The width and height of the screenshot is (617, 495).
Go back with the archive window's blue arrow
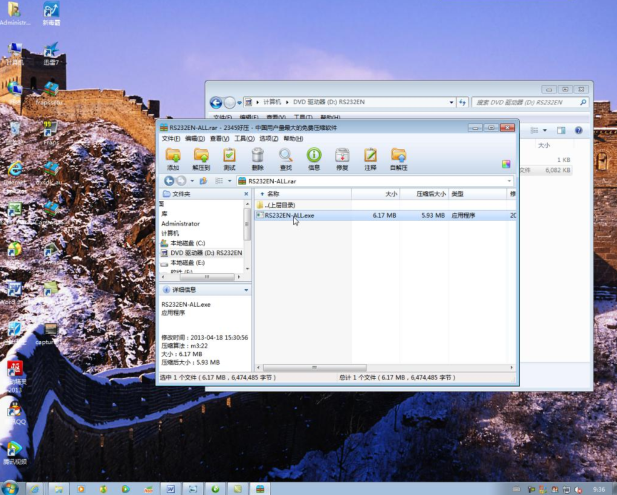click(169, 181)
